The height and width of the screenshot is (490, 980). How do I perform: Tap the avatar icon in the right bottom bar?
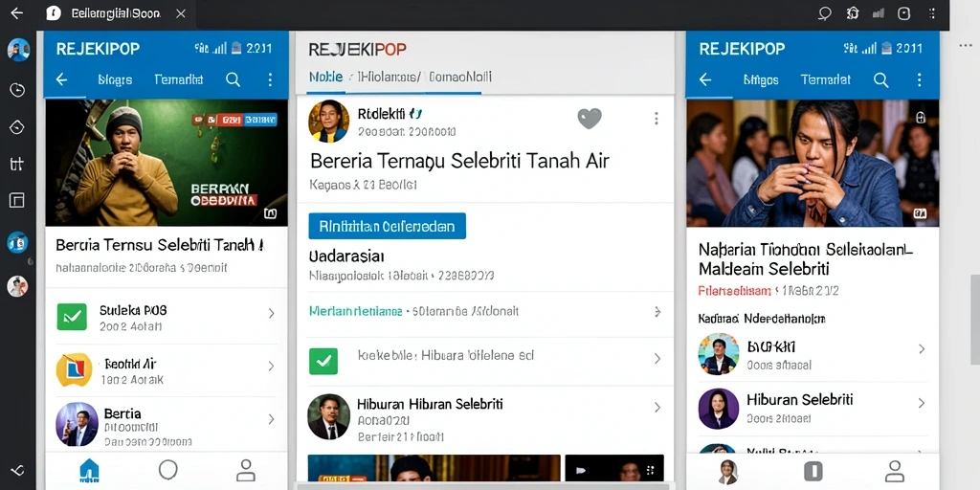point(727,472)
